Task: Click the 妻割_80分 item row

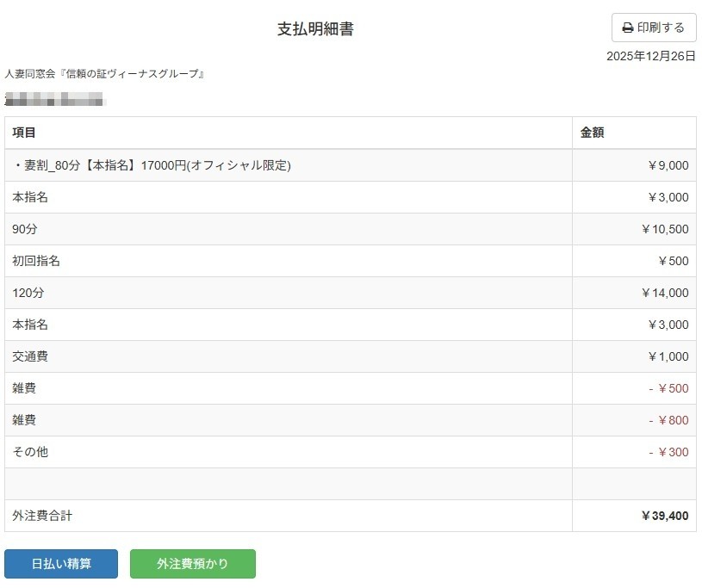Action: (152, 165)
